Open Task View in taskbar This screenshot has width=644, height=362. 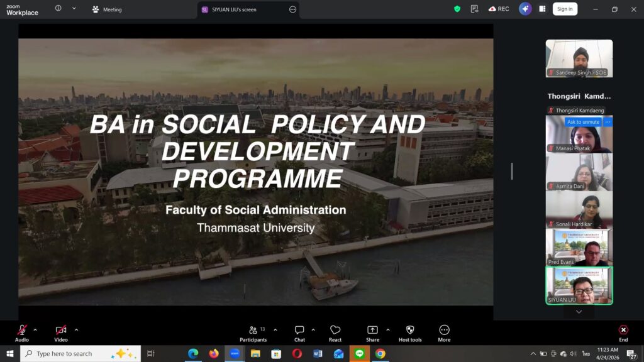click(151, 353)
